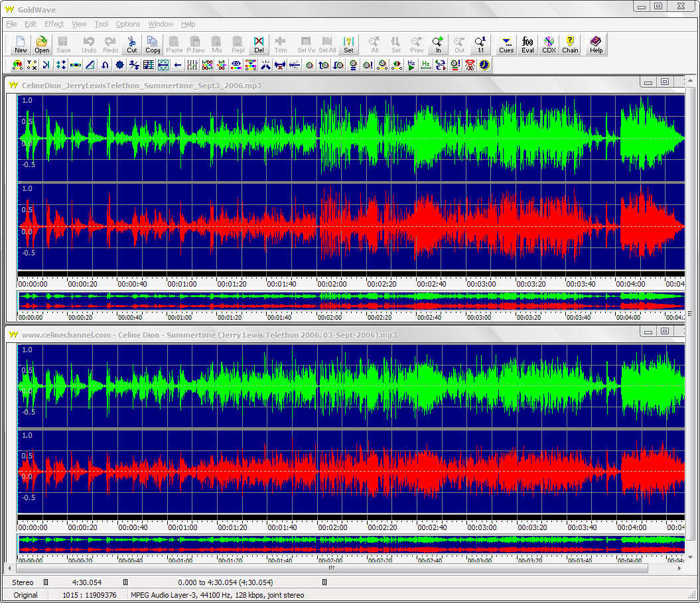Click the Save toolbar button

pyautogui.click(x=64, y=44)
